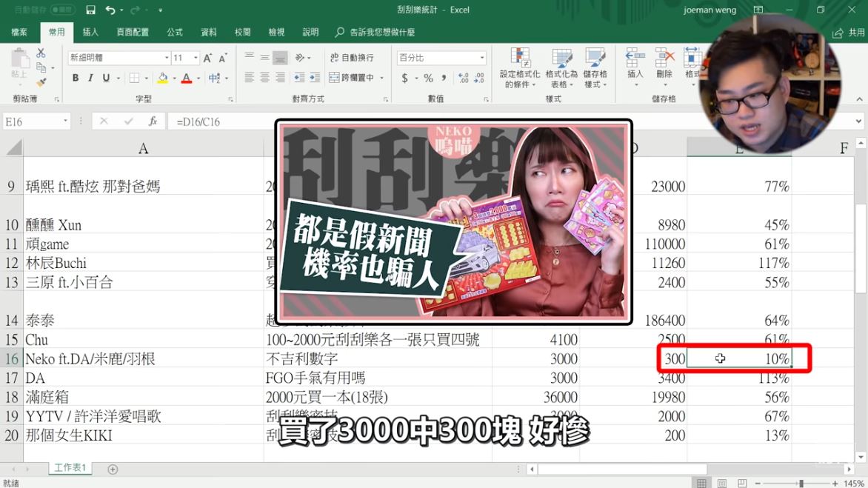Open the conditional formatting 設定格式化的條件 dropdown
The height and width of the screenshot is (488, 868).
click(520, 70)
